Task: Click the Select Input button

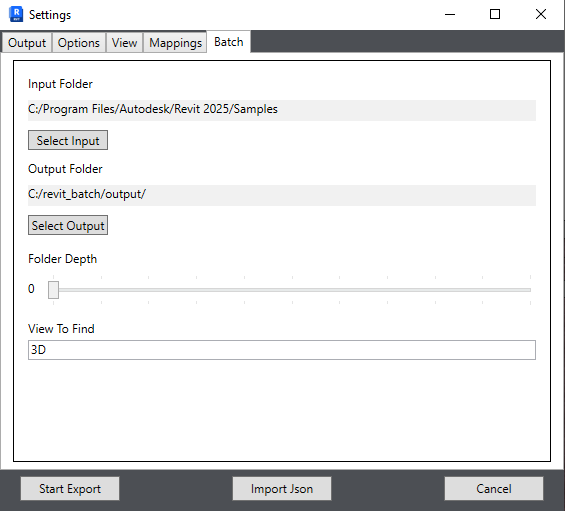Action: coord(68,140)
